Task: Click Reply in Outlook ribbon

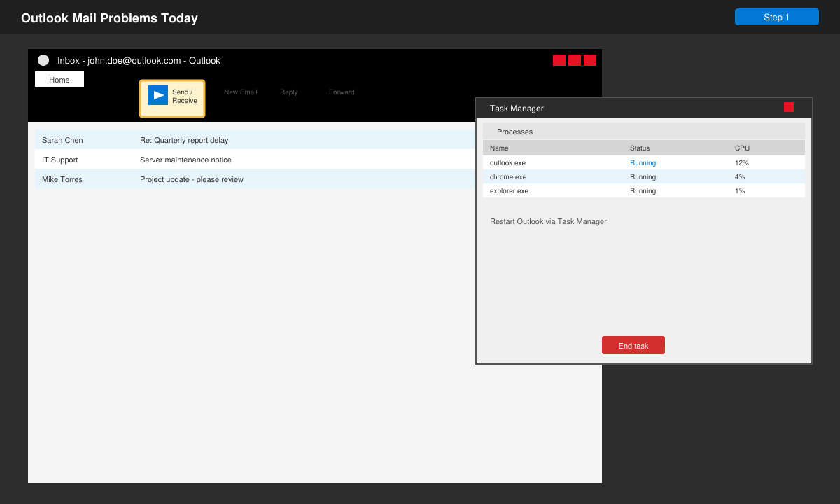Action: point(289,92)
